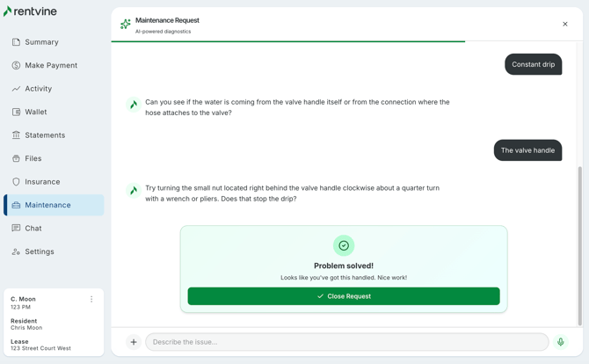This screenshot has width=589, height=364.
Task: Click the Statements bank icon
Action: 16,135
